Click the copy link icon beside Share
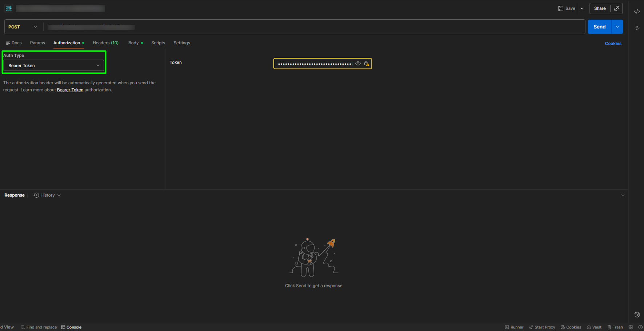644x331 pixels. click(x=617, y=8)
